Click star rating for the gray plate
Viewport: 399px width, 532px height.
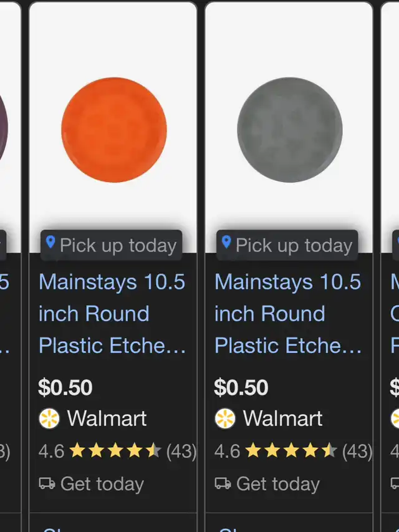(291, 451)
